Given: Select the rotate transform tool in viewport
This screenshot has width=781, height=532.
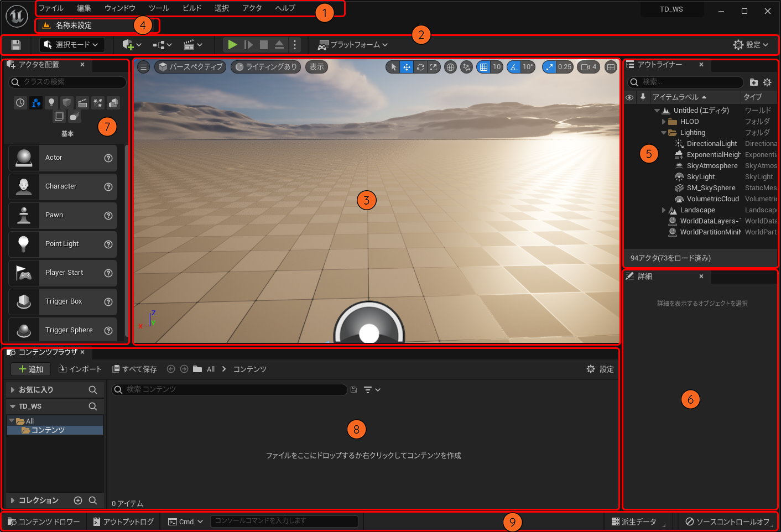Looking at the screenshot, I should pos(420,67).
